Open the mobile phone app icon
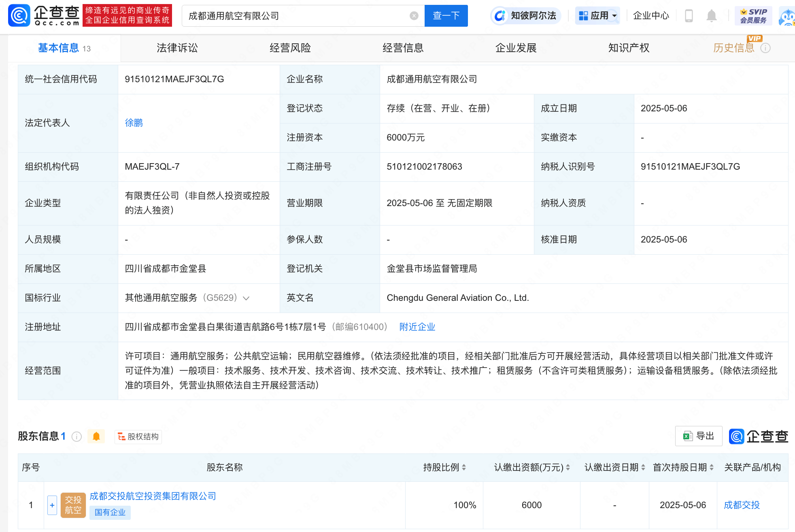 pos(689,16)
